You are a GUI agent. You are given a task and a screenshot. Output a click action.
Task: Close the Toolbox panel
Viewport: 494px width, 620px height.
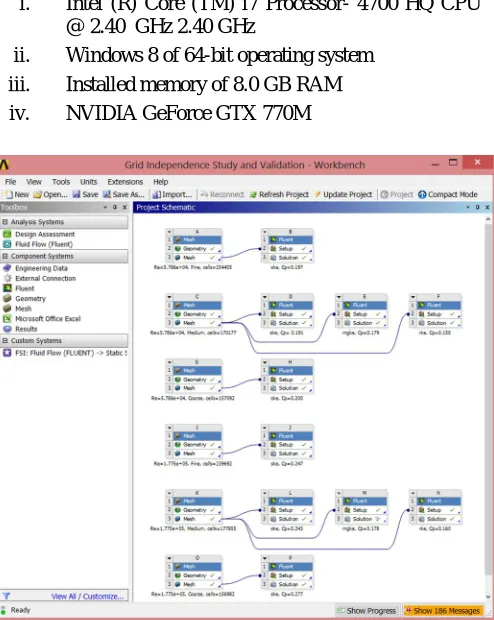pos(125,207)
